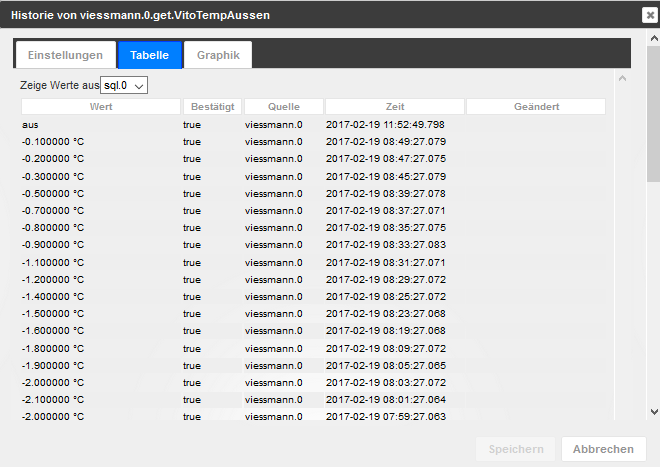Click 'true' in the 'aus' row
Image resolution: width=660 pixels, height=467 pixels.
(192, 125)
